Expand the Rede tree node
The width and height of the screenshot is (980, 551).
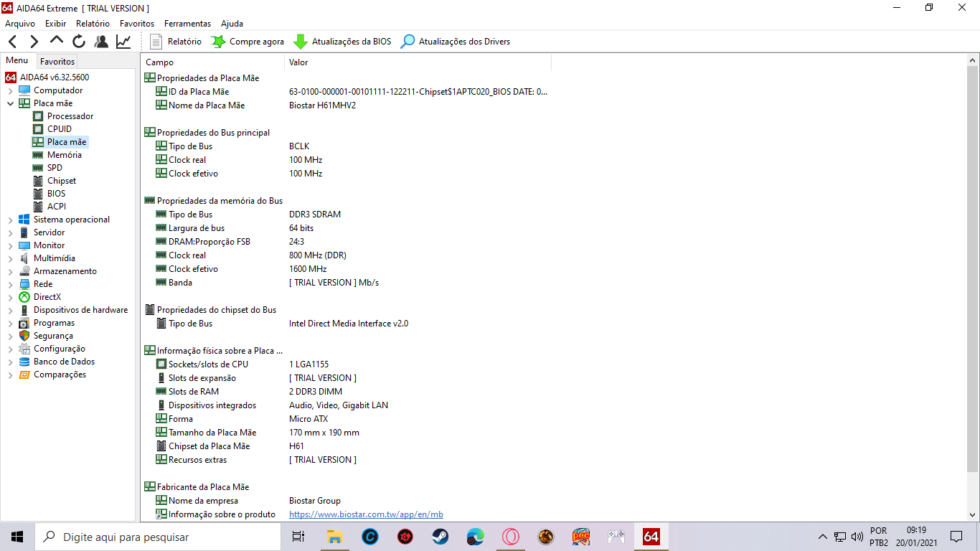[x=10, y=284]
